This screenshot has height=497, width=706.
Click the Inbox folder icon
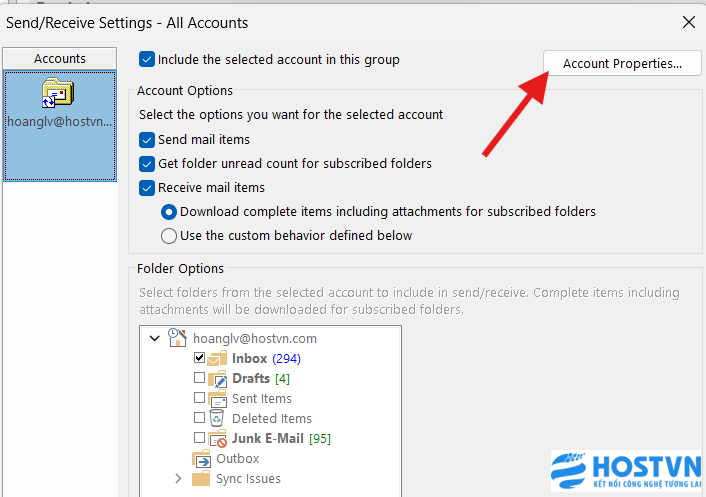point(218,358)
